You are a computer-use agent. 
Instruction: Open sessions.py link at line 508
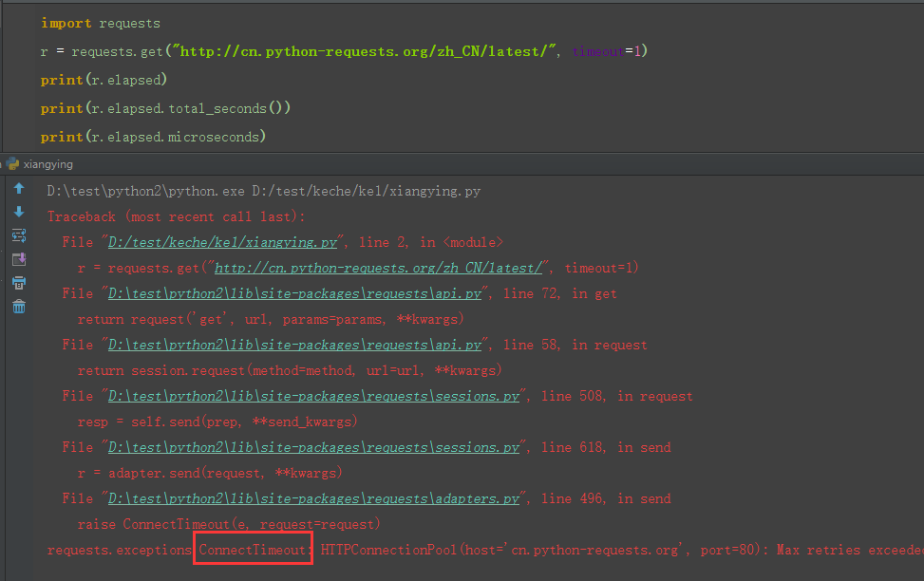(x=314, y=396)
